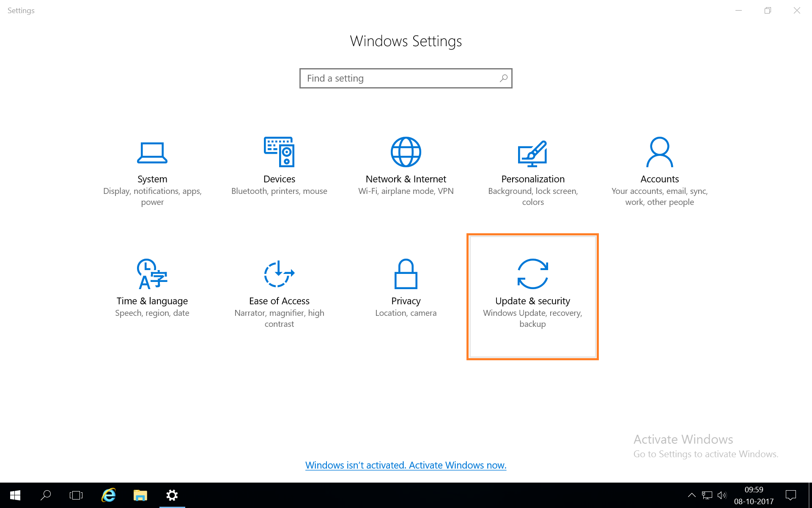Open Cortana search on the taskbar
Screen dimensions: 812x508
[x=46, y=495]
